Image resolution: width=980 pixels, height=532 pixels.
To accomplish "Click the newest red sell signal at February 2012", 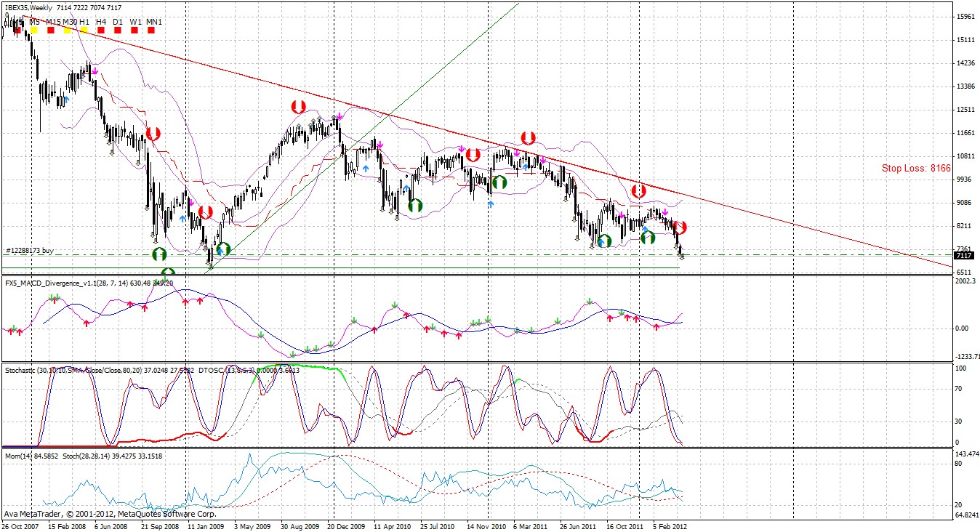I will [680, 227].
